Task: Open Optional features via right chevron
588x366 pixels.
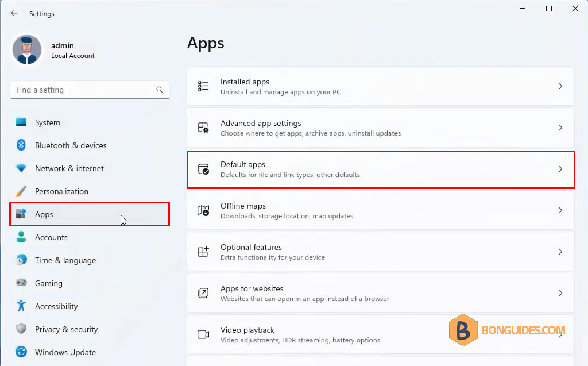Action: (x=560, y=252)
